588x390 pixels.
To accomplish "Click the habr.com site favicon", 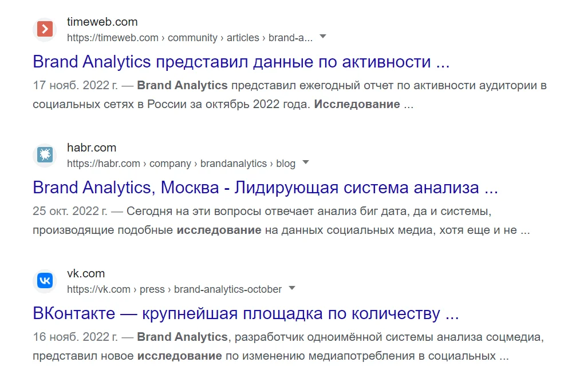I will [x=45, y=155].
